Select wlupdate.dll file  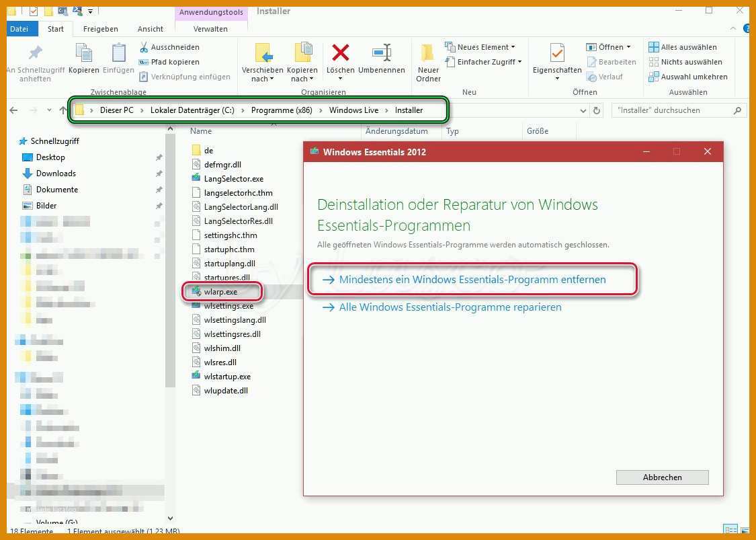pyautogui.click(x=226, y=391)
